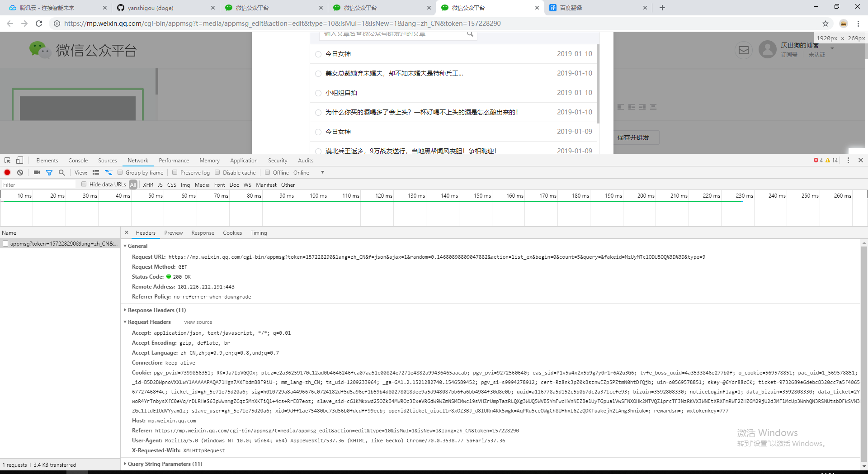Stop recording network log with red button
The width and height of the screenshot is (868, 474).
tap(7, 172)
